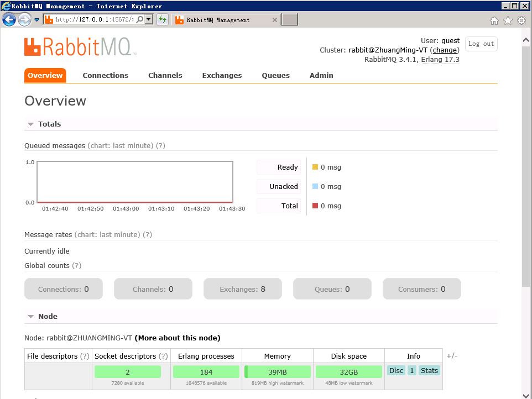Click the browser Forward arrow button

pyautogui.click(x=24, y=20)
